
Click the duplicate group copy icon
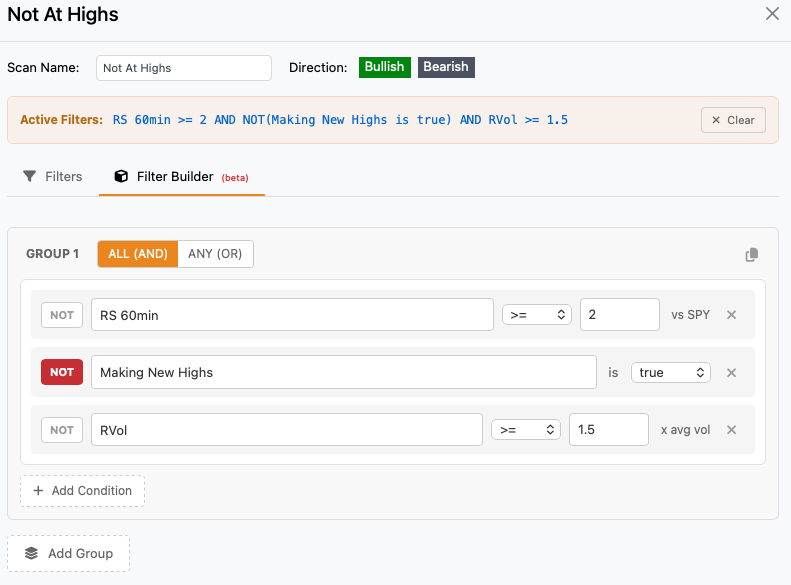coord(752,255)
